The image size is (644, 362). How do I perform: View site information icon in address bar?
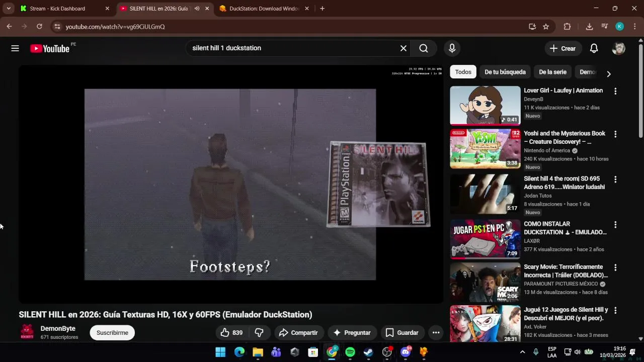(57, 27)
